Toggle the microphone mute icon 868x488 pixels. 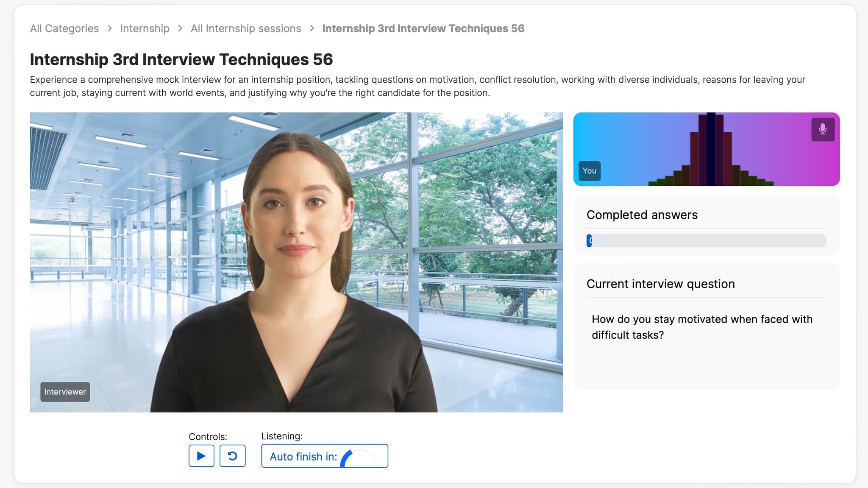coord(823,129)
